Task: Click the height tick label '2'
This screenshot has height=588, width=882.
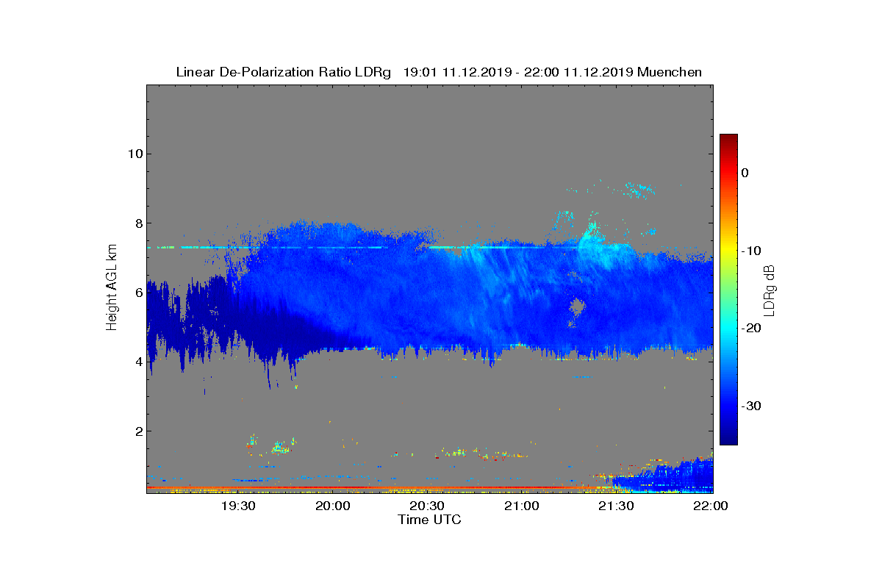Action: [137, 431]
